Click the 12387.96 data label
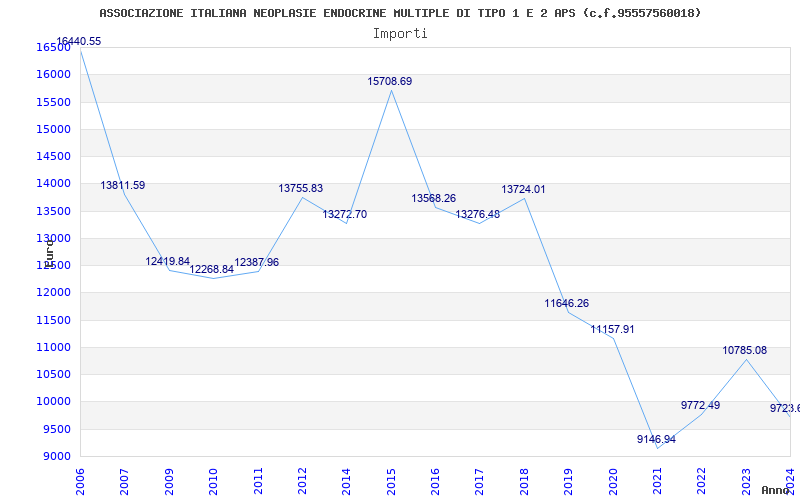 [257, 263]
